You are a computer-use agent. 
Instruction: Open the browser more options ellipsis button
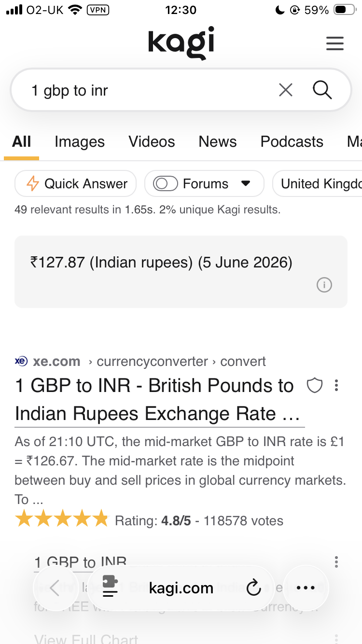[306, 588]
